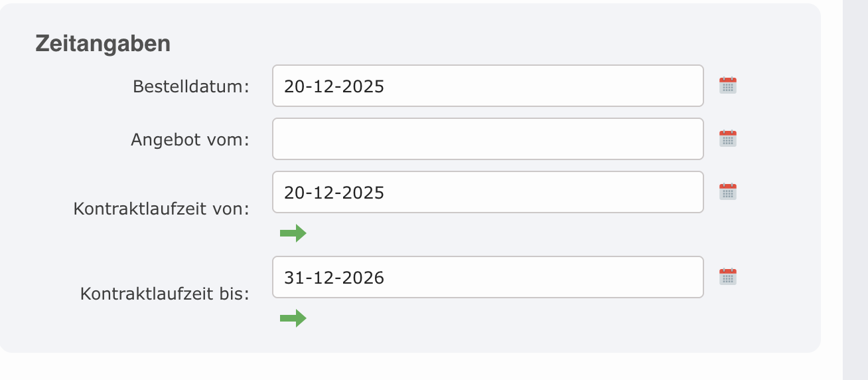Click the Kontraktlaufzeit von label

(161, 209)
